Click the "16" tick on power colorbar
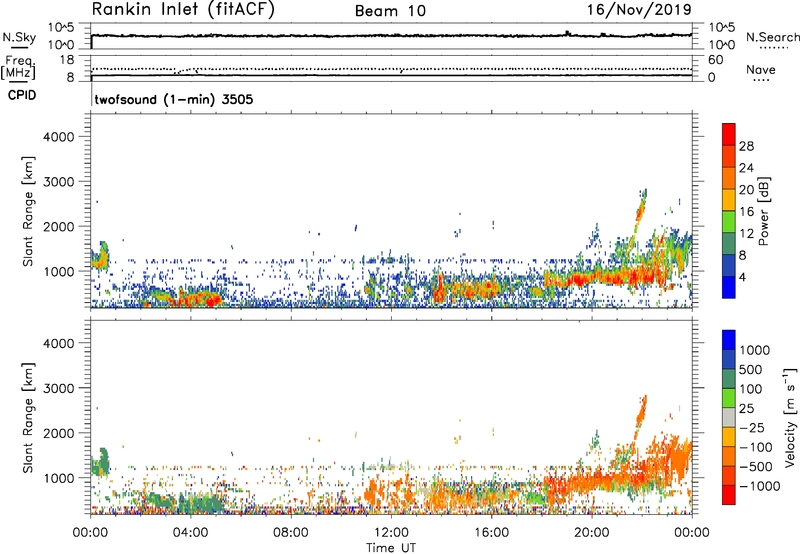This screenshot has width=800, height=554. point(746,212)
